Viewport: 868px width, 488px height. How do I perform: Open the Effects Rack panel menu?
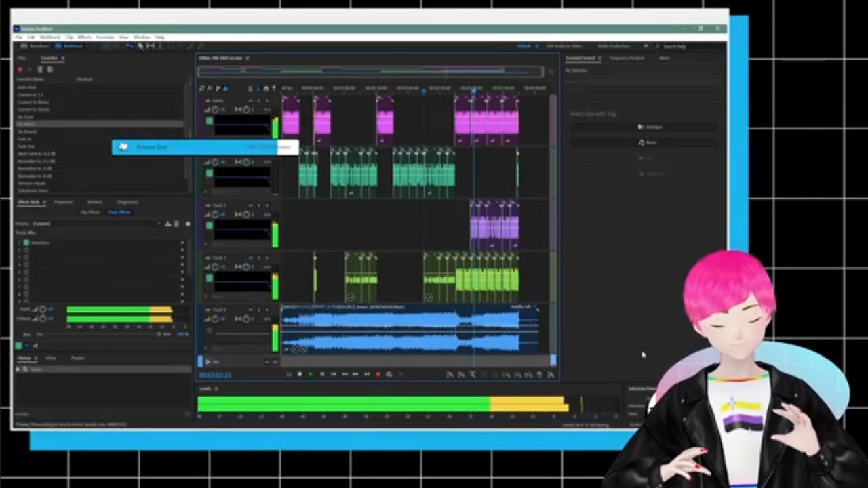coord(45,202)
